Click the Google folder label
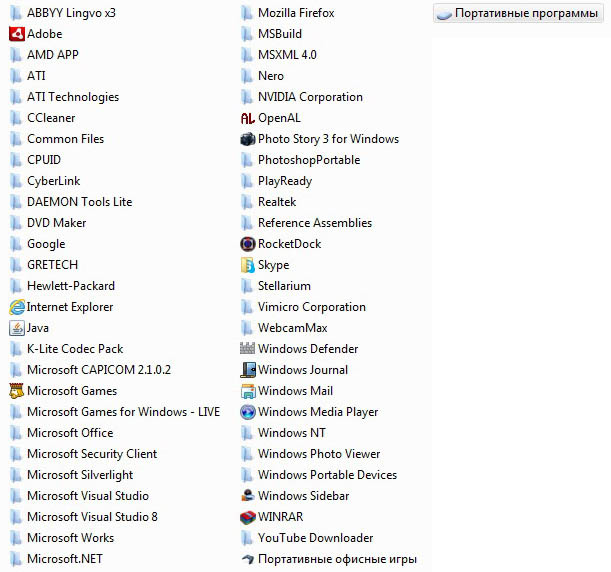This screenshot has width=611, height=572. [46, 244]
